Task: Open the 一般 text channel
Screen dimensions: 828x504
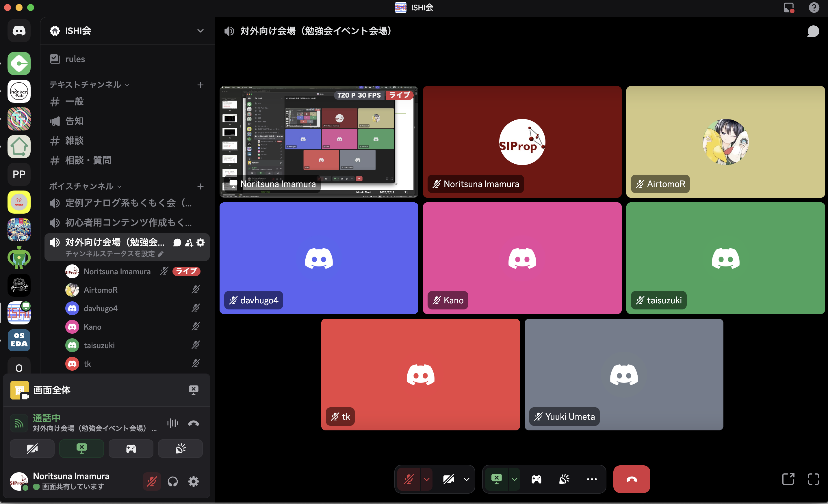Action: pos(127,101)
